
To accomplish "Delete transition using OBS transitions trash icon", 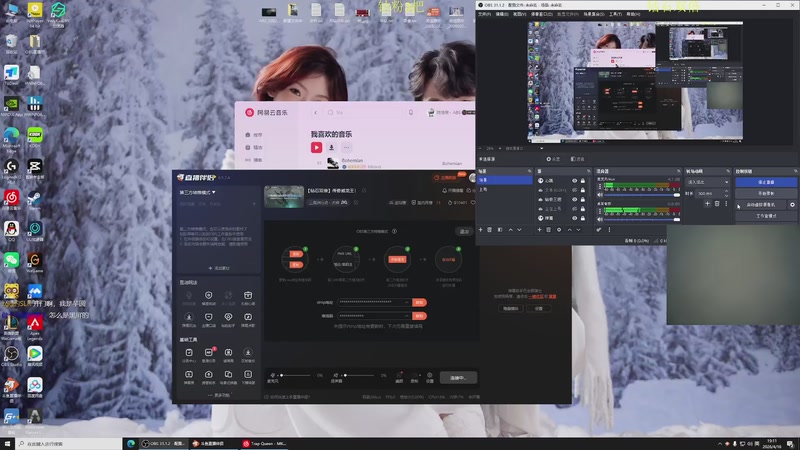I will 717,204.
